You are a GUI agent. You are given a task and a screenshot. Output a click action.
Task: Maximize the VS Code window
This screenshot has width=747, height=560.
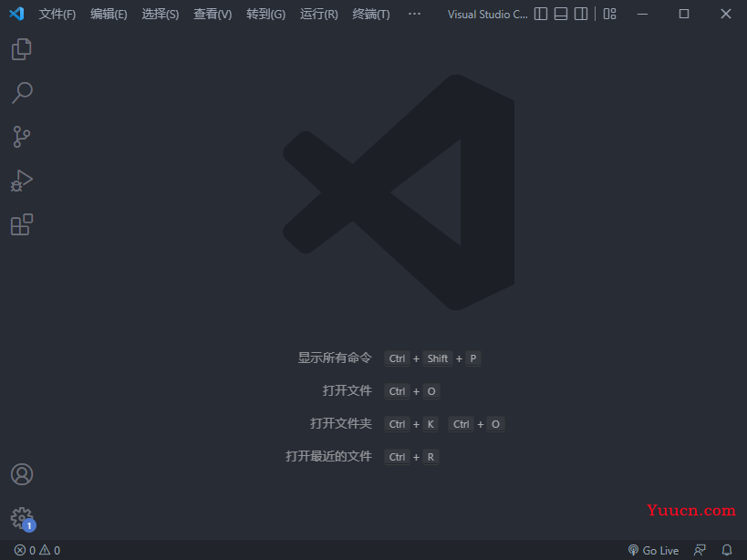pos(684,14)
